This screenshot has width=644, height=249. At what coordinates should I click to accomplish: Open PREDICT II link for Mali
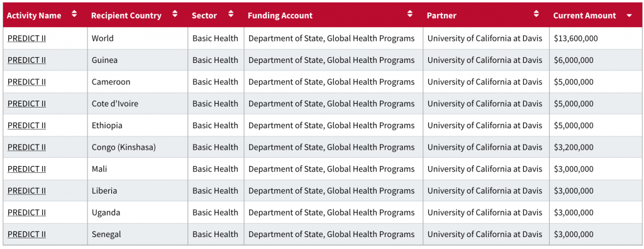pyautogui.click(x=26, y=169)
